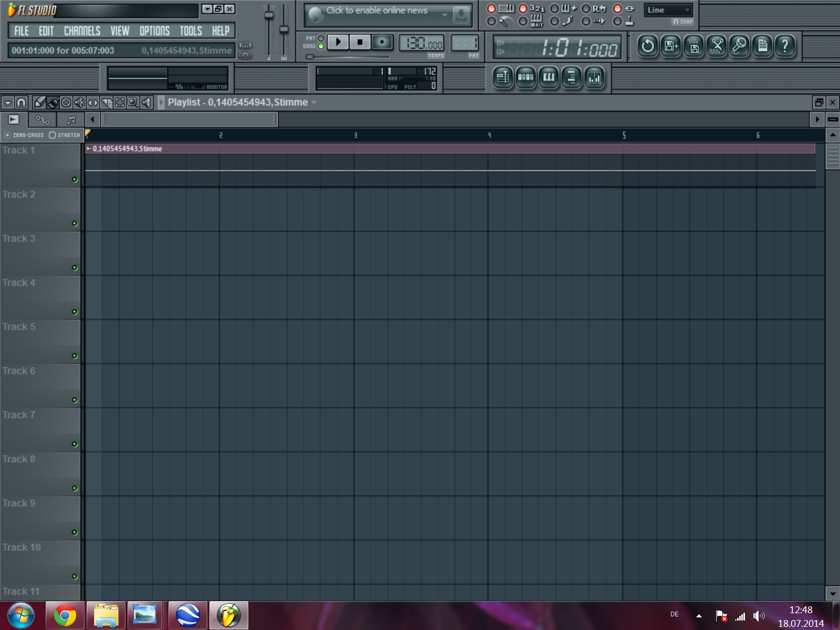840x630 pixels.
Task: Start playback with the Play button
Action: [338, 42]
